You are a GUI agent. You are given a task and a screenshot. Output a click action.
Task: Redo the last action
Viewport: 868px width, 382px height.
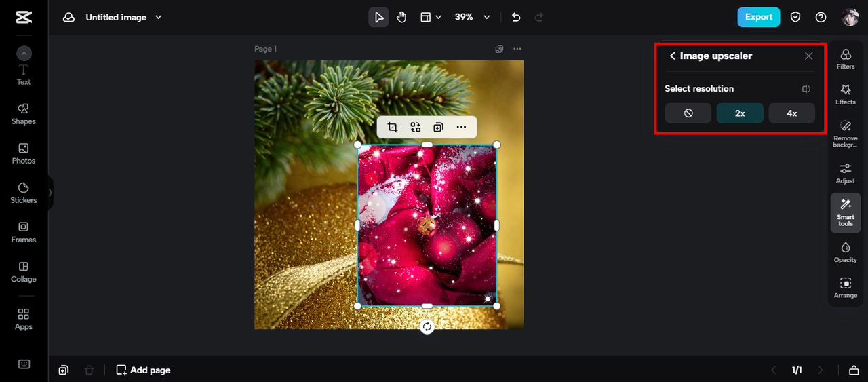click(x=539, y=17)
